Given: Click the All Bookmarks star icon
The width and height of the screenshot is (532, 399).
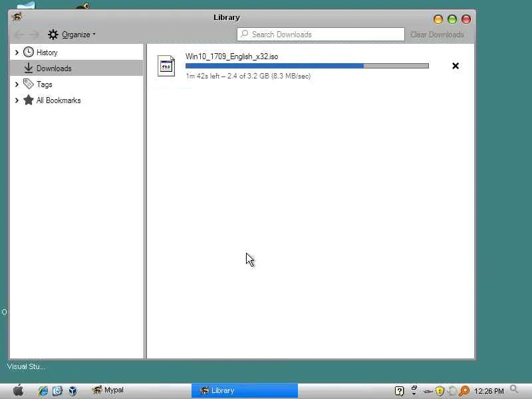Looking at the screenshot, I should pyautogui.click(x=29, y=100).
